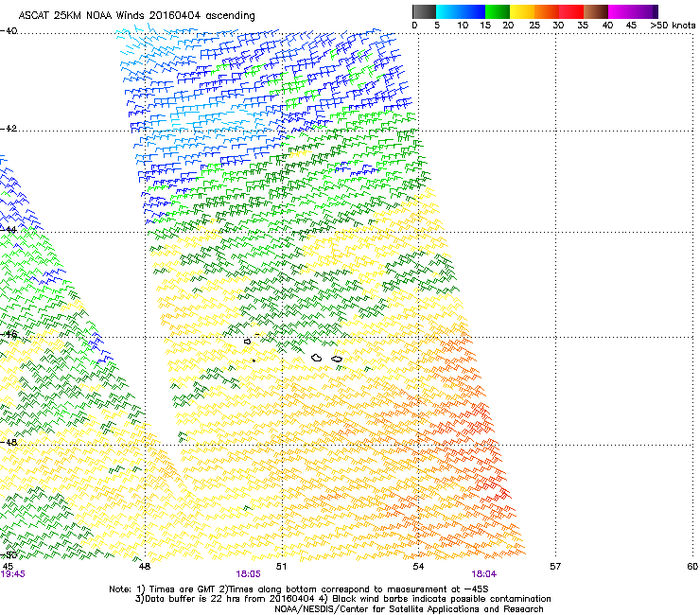Image resolution: width=700 pixels, height=615 pixels.
Task: Click the magenta 40-45 knots legend segment
Action: pos(621,11)
